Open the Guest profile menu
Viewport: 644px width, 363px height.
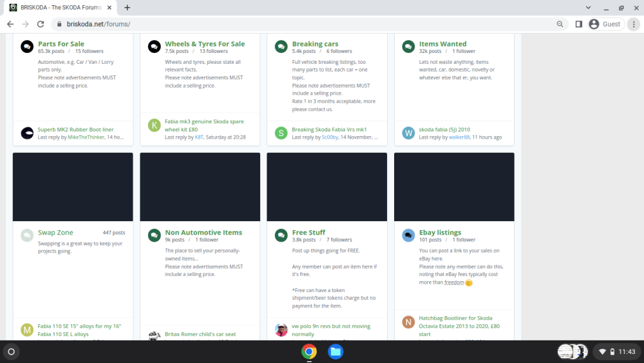click(606, 25)
